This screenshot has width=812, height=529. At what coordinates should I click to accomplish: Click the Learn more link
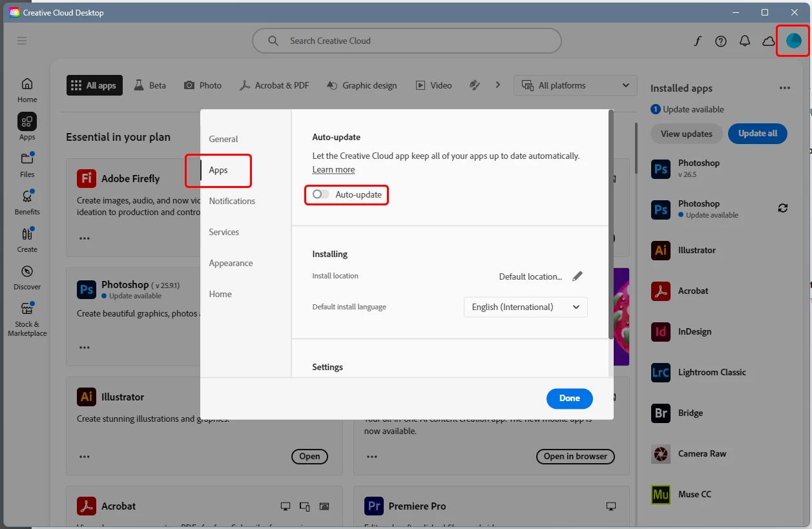[x=333, y=170]
